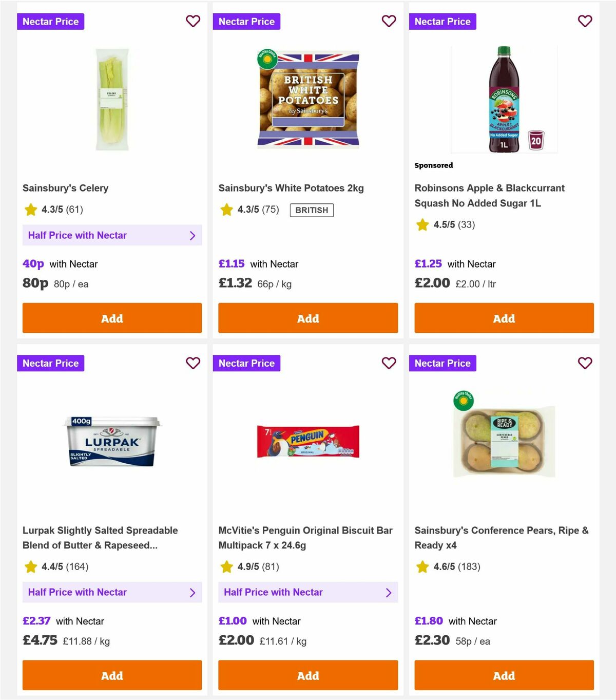The width and height of the screenshot is (616, 700).
Task: Toggle favourite heart on White Potatoes
Action: click(x=389, y=21)
